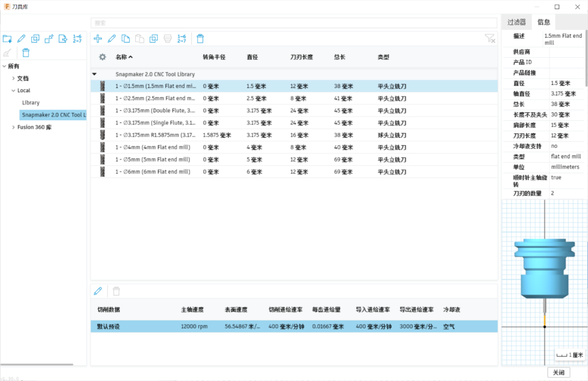Click the 3.175 毫米 shaft diameter value in the info panel
Image resolution: width=588 pixels, height=381 pixels.
[564, 94]
